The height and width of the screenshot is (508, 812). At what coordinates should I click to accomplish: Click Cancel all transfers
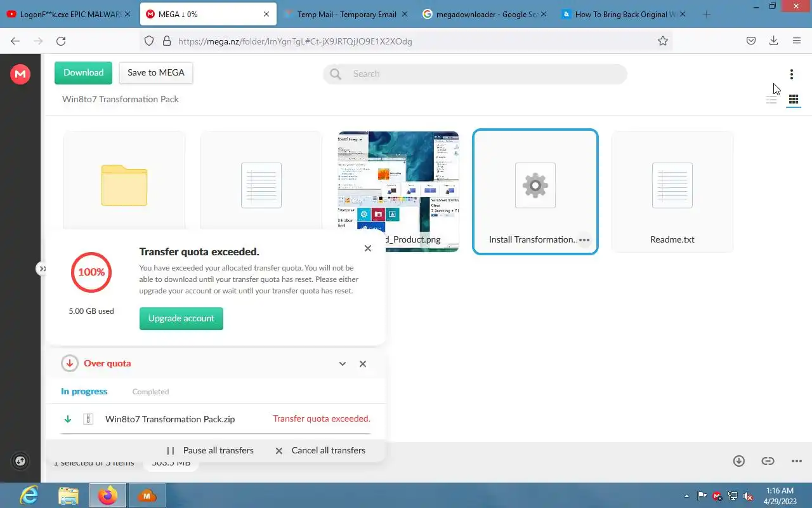[320, 450]
